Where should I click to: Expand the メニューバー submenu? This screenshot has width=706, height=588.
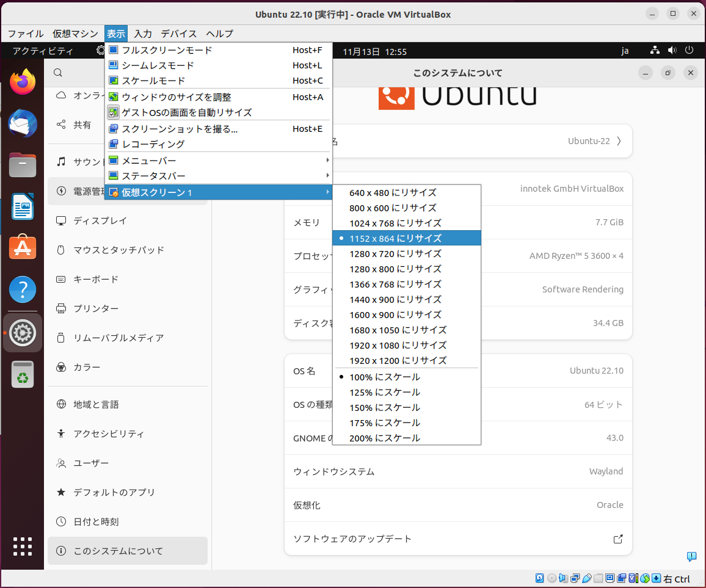[x=219, y=161]
